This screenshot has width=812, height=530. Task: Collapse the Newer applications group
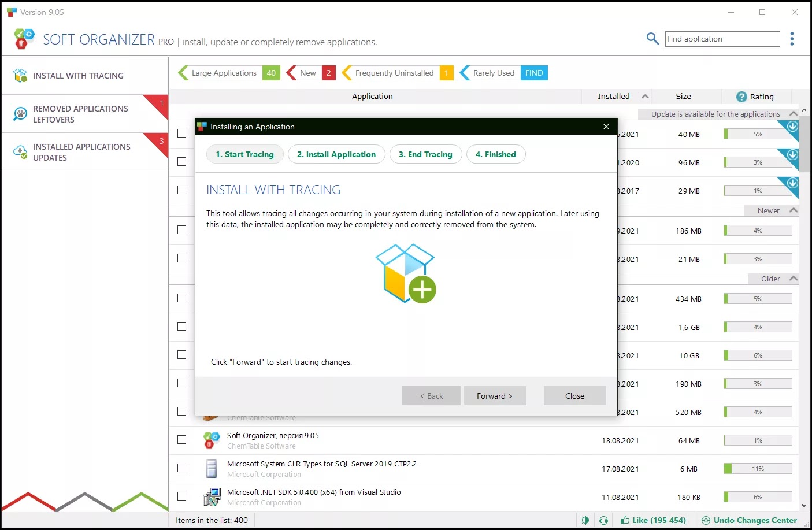point(794,210)
